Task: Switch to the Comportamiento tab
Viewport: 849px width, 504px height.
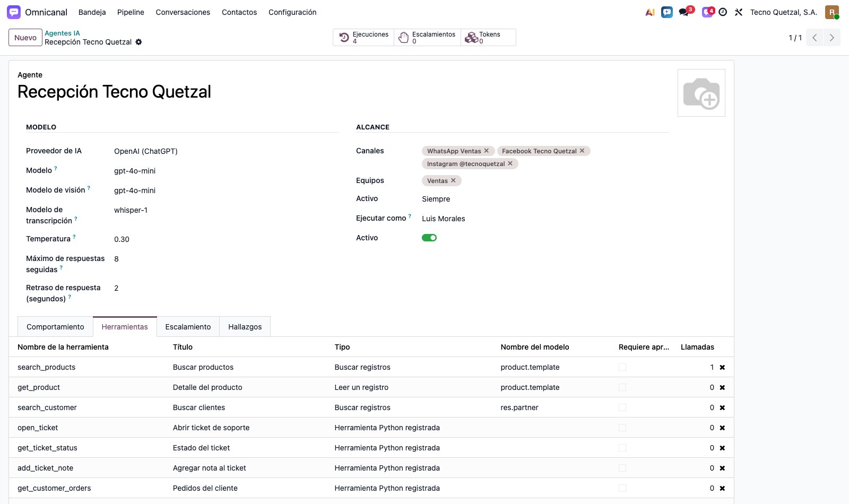Action: [x=55, y=327]
